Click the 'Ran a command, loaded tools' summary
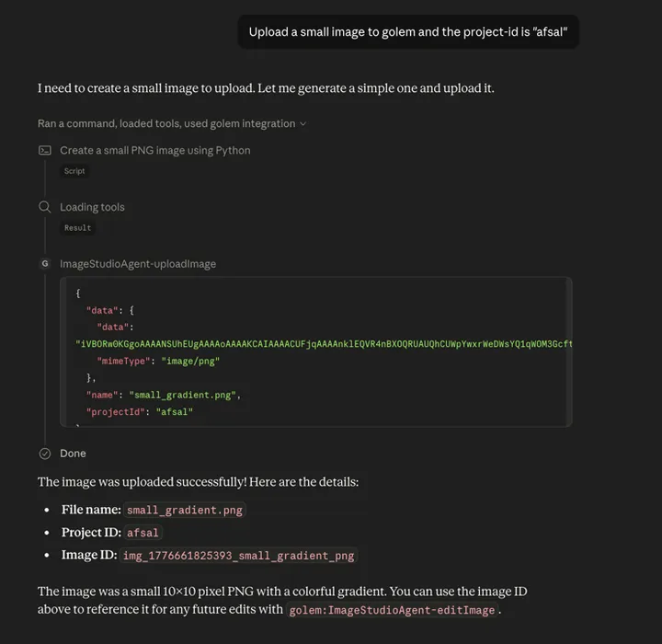 [x=166, y=123]
